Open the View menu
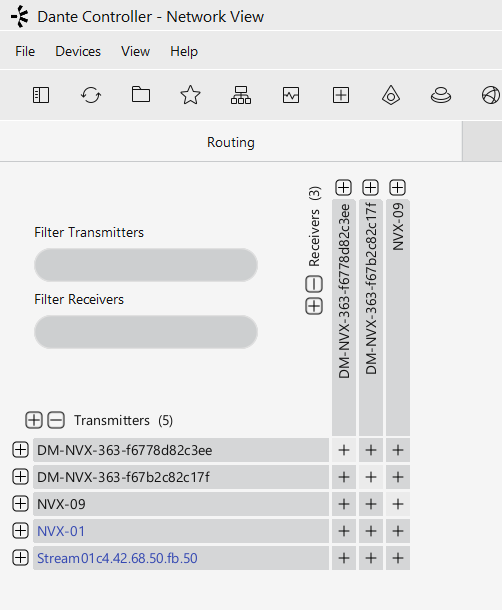The image size is (502, 610). pos(135,51)
